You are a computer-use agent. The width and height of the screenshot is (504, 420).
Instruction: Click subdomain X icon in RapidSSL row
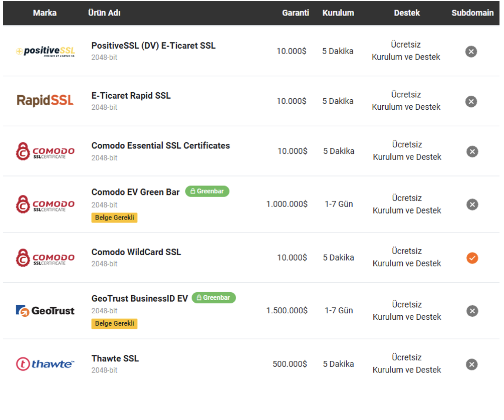coord(471,101)
